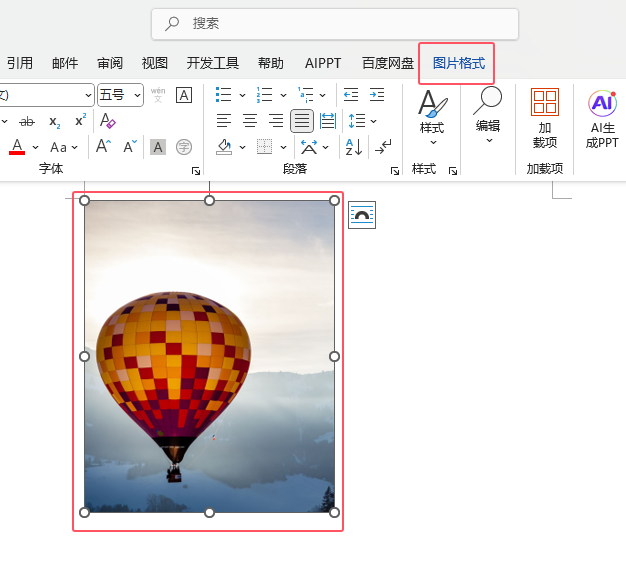626x562 pixels.
Task: Open the 样式 styles gallery button
Action: (432, 117)
